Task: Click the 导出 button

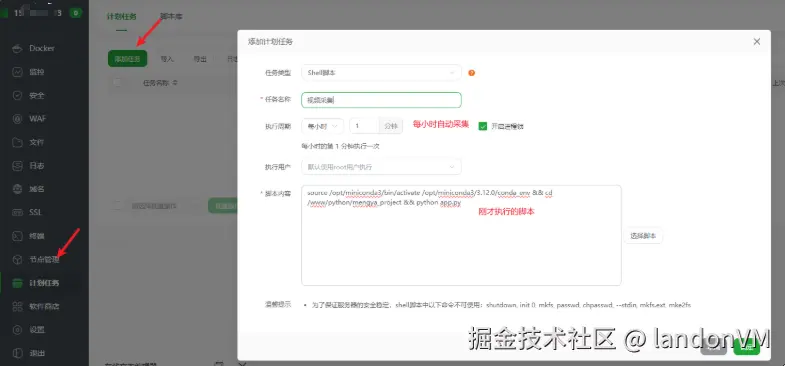Action: pos(200,59)
